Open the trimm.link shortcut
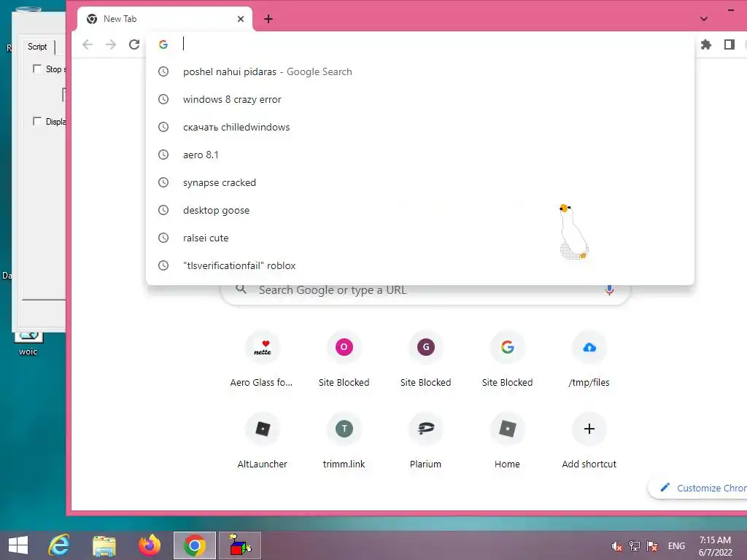Screen dimensions: 747x560 point(344,441)
